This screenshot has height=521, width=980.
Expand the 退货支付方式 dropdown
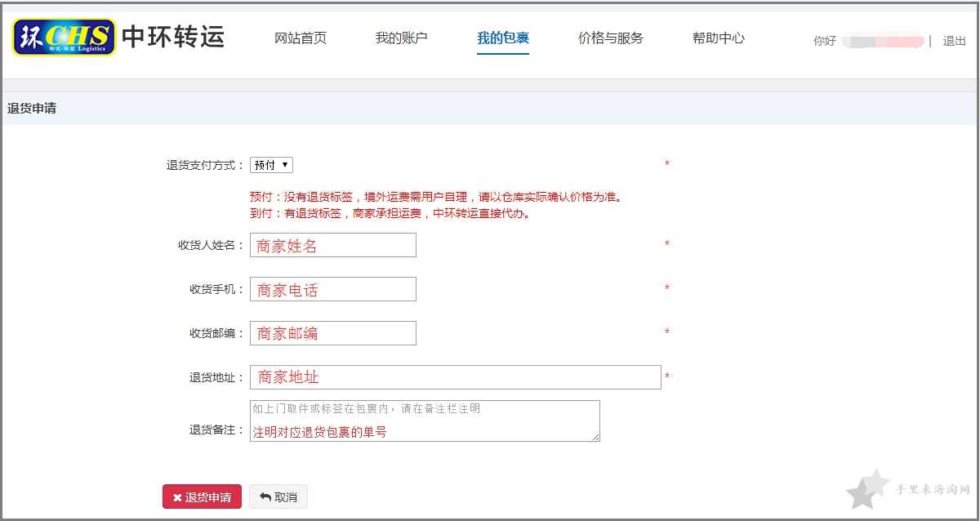271,165
